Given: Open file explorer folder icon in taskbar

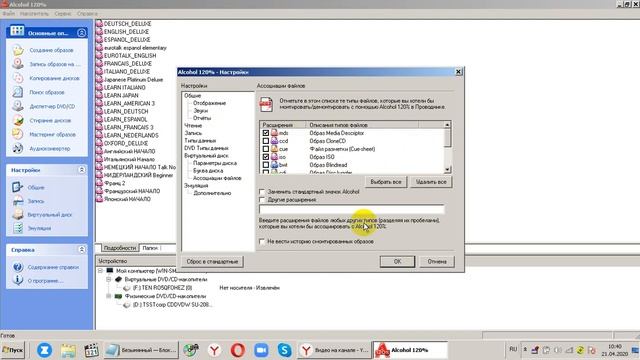Looking at the screenshot, I should pyautogui.click(x=68, y=350).
